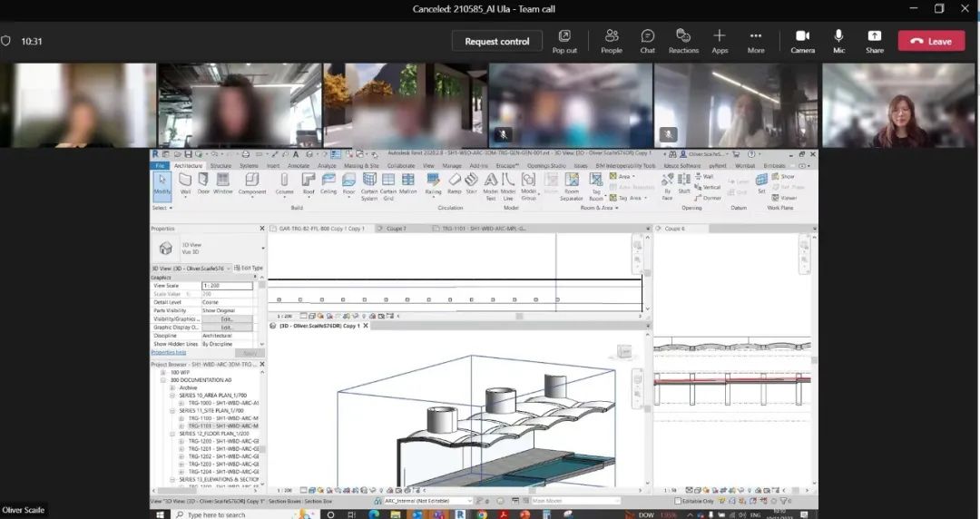Click the Share button in Teams

[x=875, y=41]
